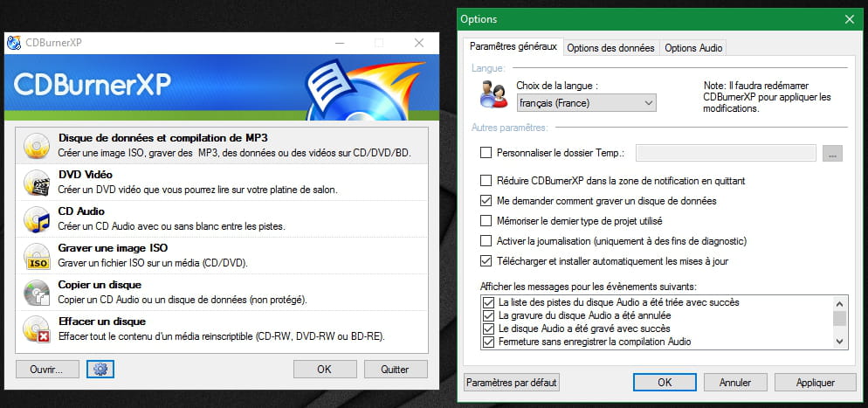
Task: Toggle Activer la journalisation checkbox
Action: 486,241
